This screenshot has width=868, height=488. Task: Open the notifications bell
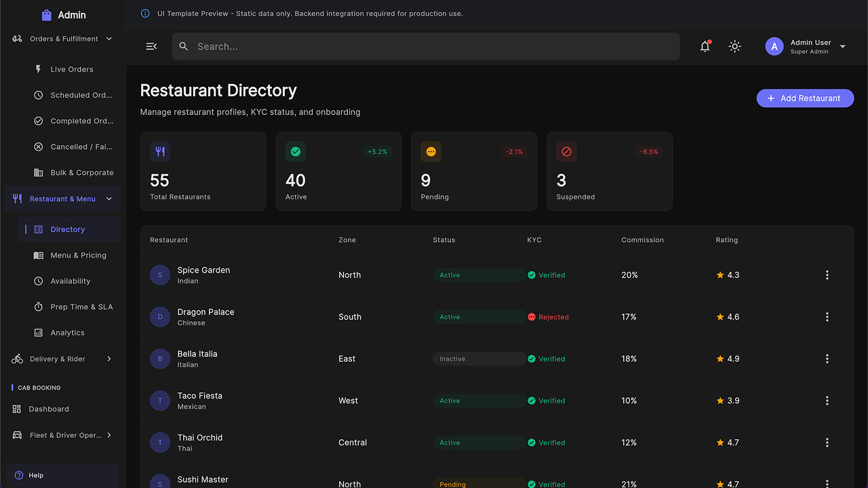pos(705,46)
